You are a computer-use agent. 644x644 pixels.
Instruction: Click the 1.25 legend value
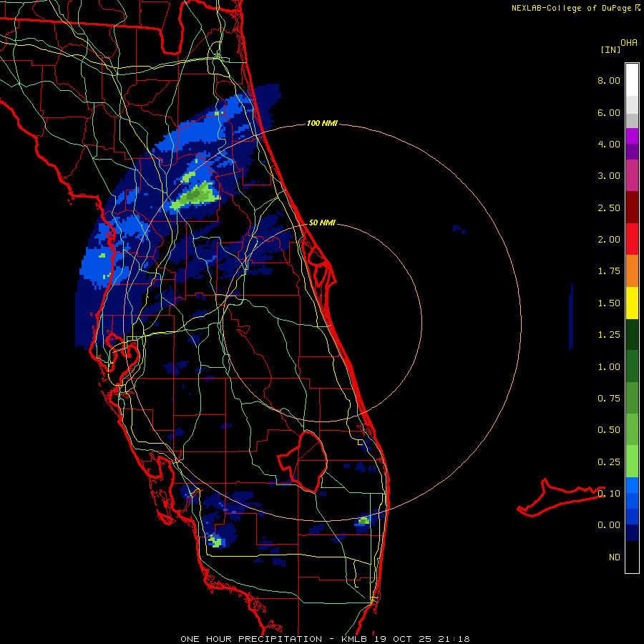[609, 335]
